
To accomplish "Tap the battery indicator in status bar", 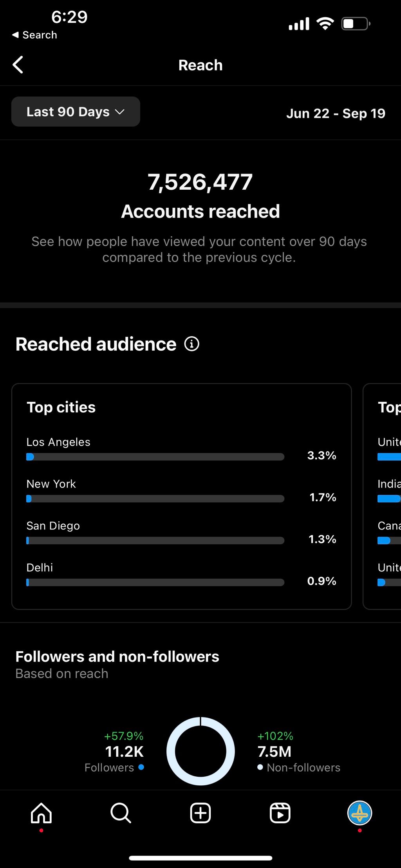I will [356, 24].
